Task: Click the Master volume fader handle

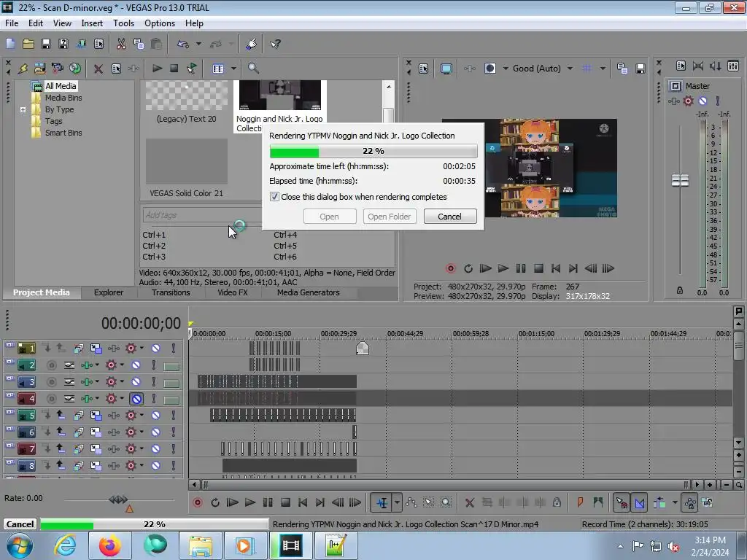Action: [680, 181]
